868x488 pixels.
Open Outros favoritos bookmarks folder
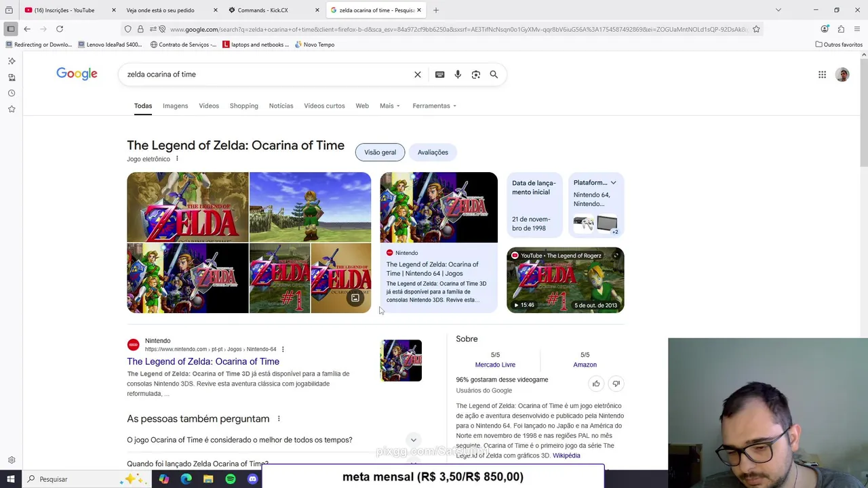point(839,45)
